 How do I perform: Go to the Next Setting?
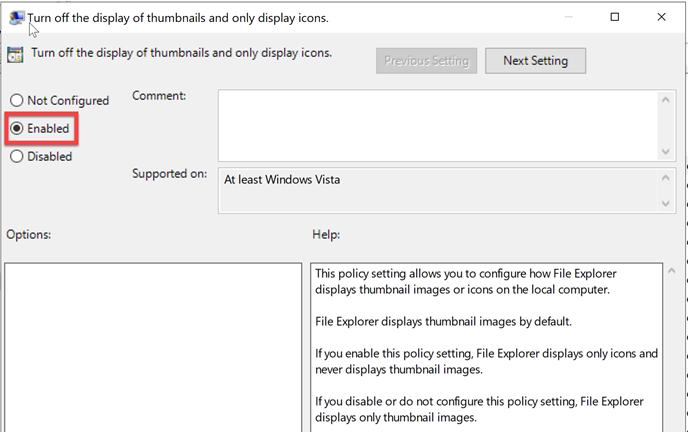coord(535,61)
